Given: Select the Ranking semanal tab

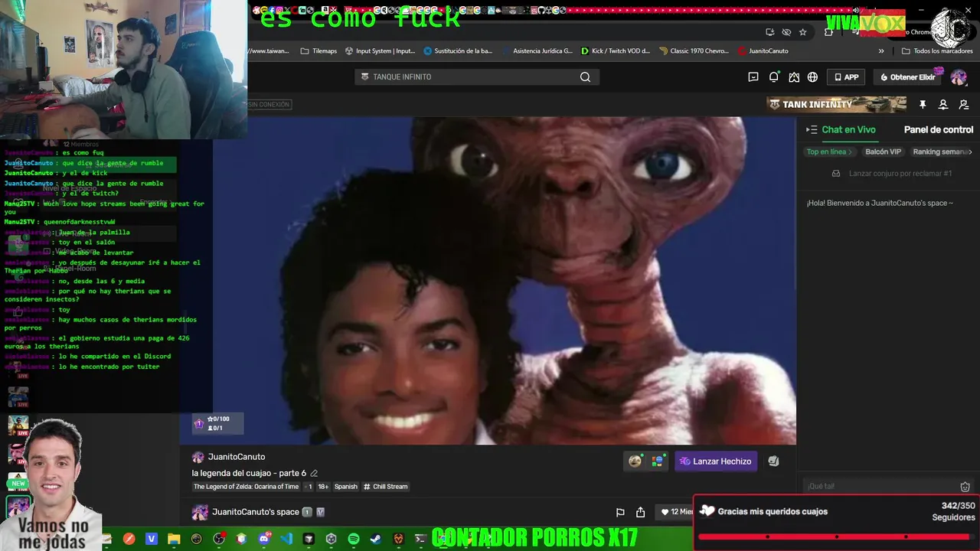Looking at the screenshot, I should 940,152.
